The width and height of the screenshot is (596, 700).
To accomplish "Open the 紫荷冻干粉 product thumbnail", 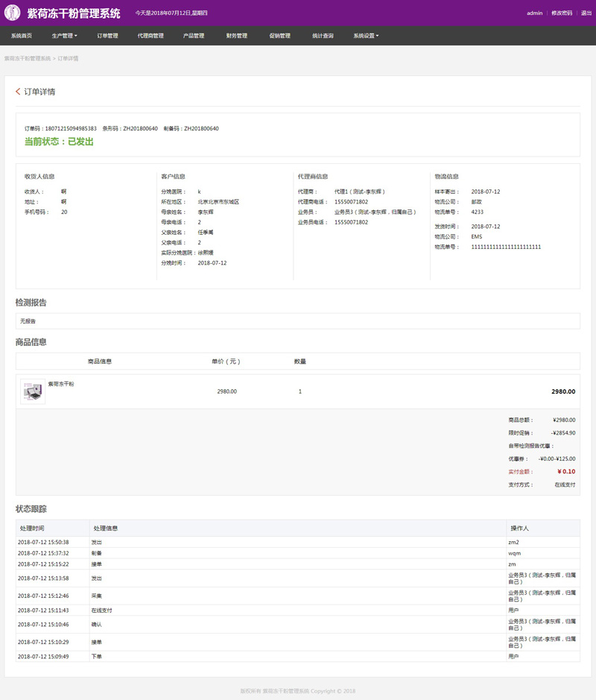I will (x=33, y=391).
